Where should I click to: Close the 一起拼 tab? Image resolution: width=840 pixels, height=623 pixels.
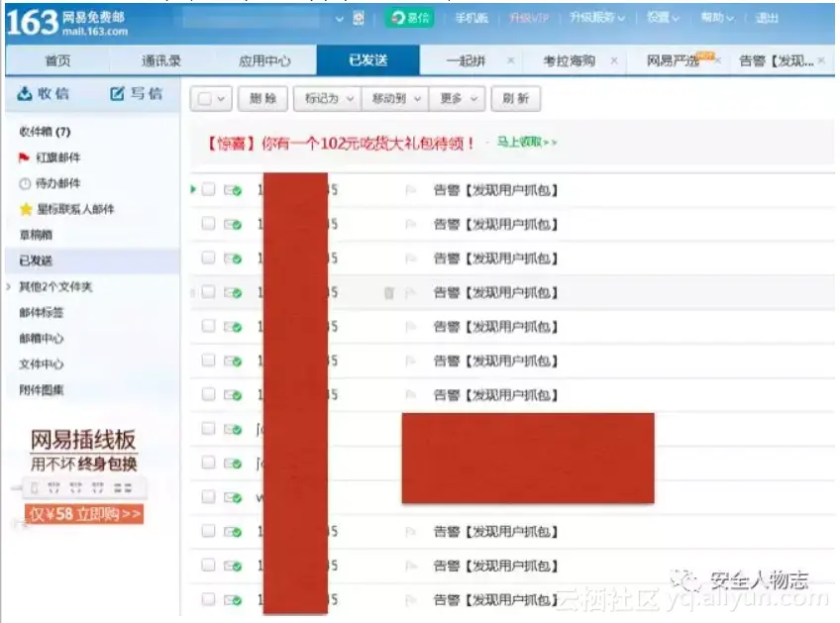[511, 60]
